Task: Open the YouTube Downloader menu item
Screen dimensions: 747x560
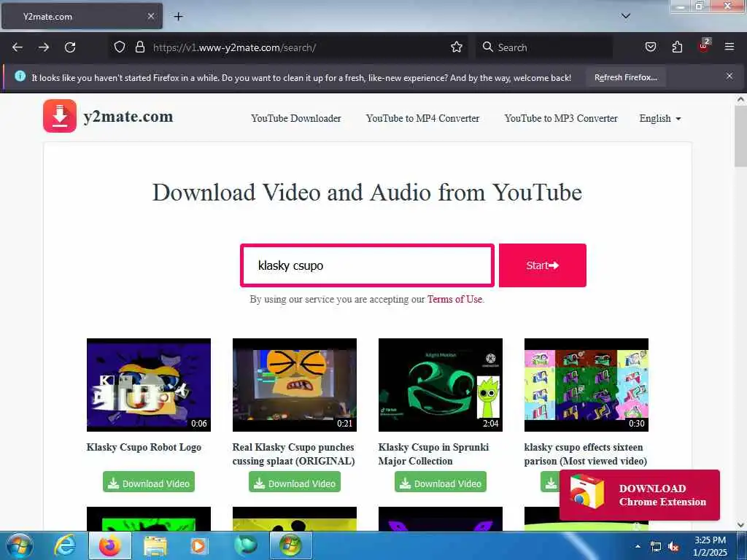Action: (296, 118)
